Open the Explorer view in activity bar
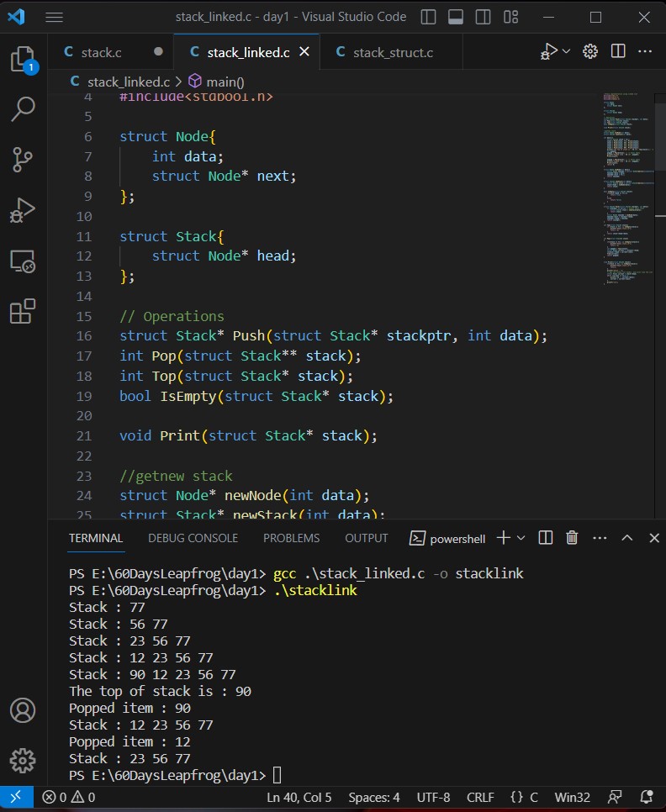This screenshot has height=812, width=666. [23, 59]
